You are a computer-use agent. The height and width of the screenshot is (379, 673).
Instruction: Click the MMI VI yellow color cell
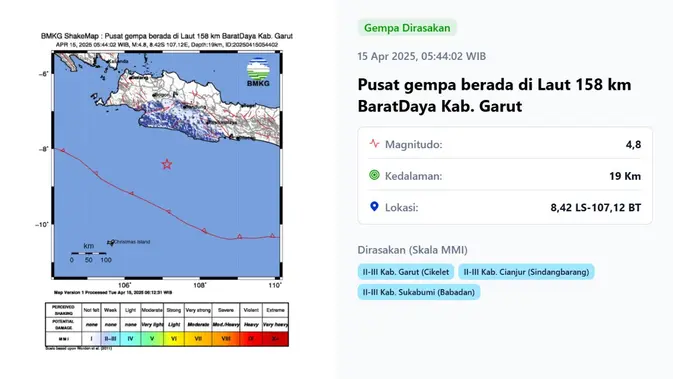click(174, 339)
